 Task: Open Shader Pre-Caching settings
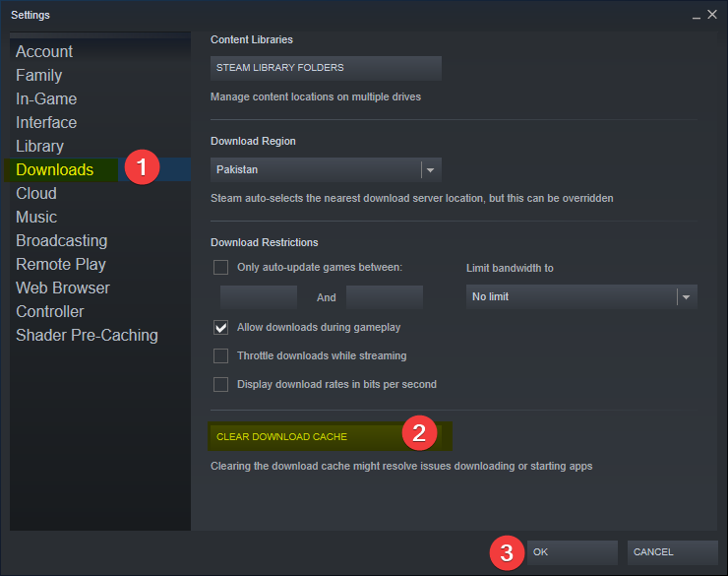[x=87, y=336]
